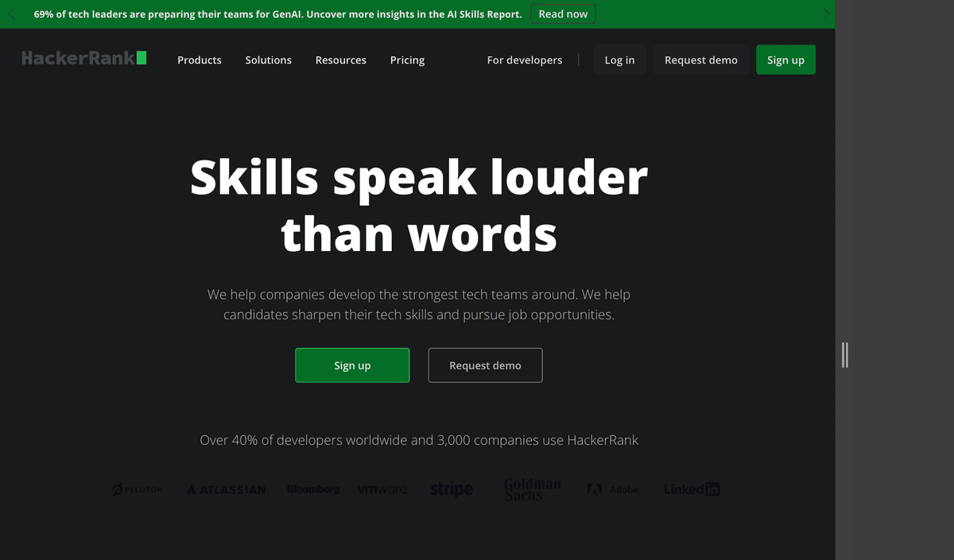Open the Solutions dropdown
This screenshot has width=954, height=560.
click(268, 60)
